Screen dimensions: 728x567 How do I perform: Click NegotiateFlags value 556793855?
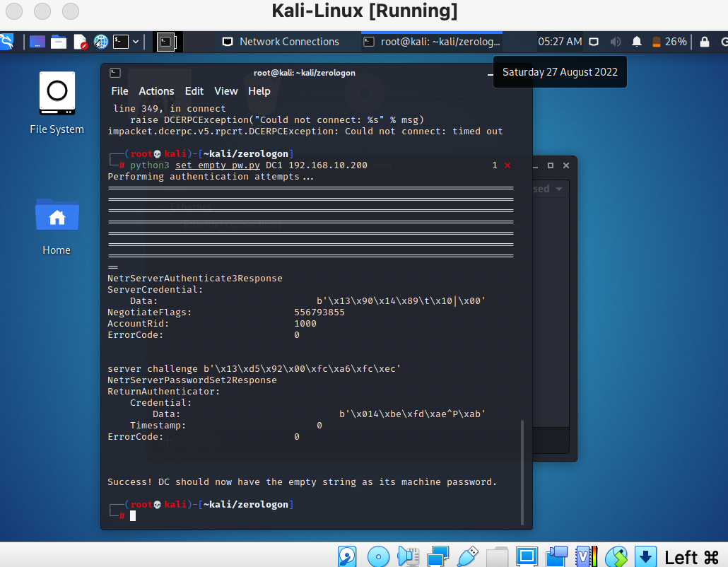[319, 312]
